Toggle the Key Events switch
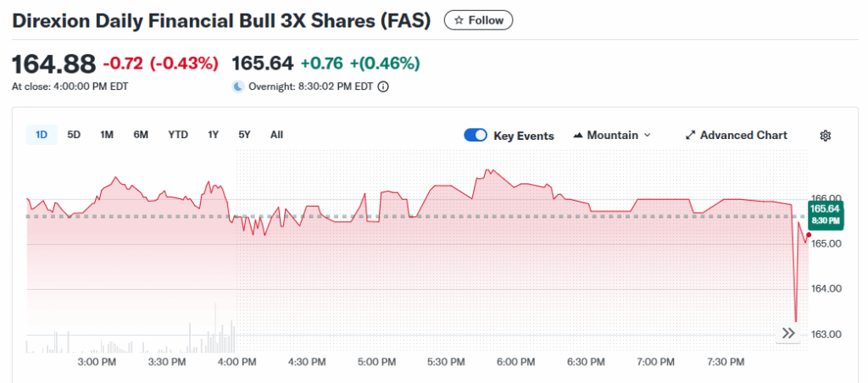This screenshot has width=868, height=383. click(476, 136)
